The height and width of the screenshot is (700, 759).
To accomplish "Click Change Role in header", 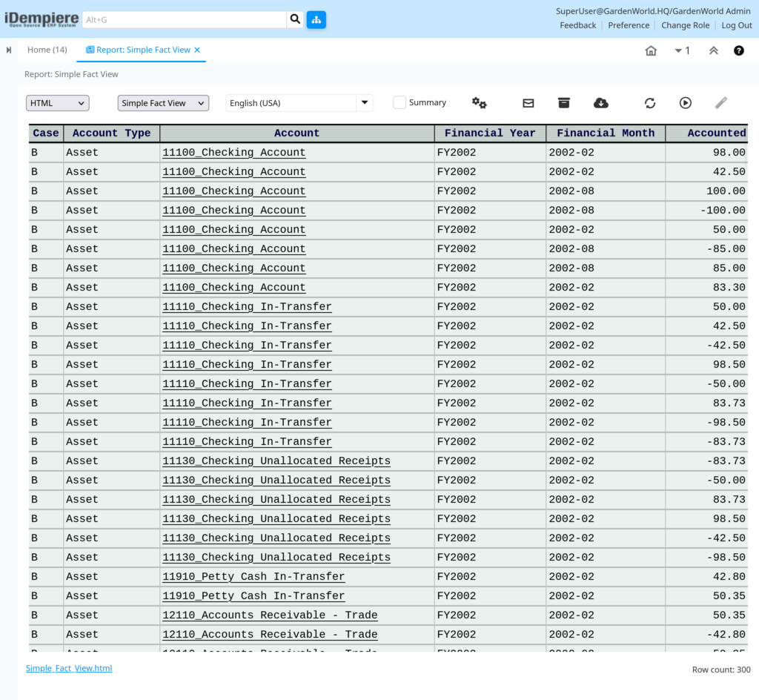I will point(685,25).
